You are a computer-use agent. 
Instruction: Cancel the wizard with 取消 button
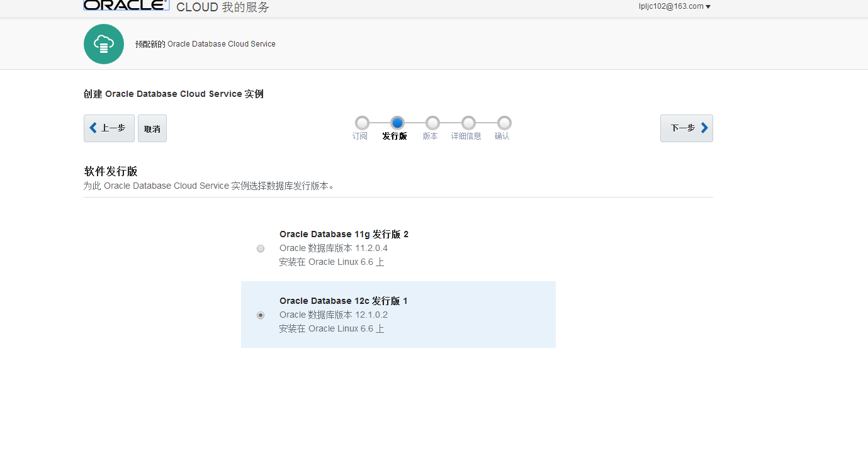(152, 128)
